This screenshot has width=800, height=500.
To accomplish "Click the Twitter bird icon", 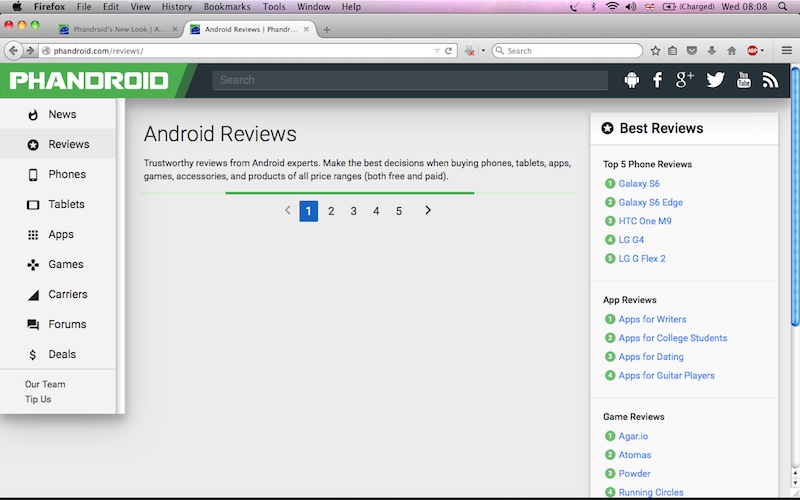I will (x=715, y=80).
